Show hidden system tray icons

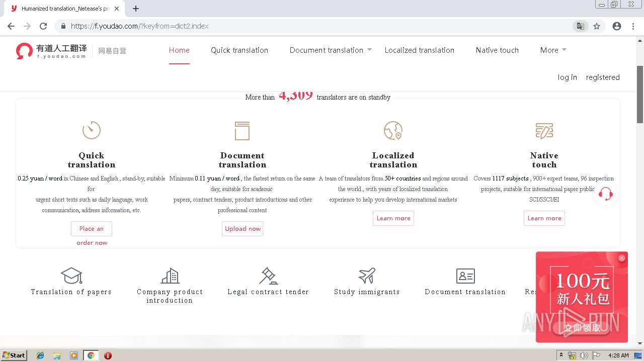pyautogui.click(x=561, y=355)
